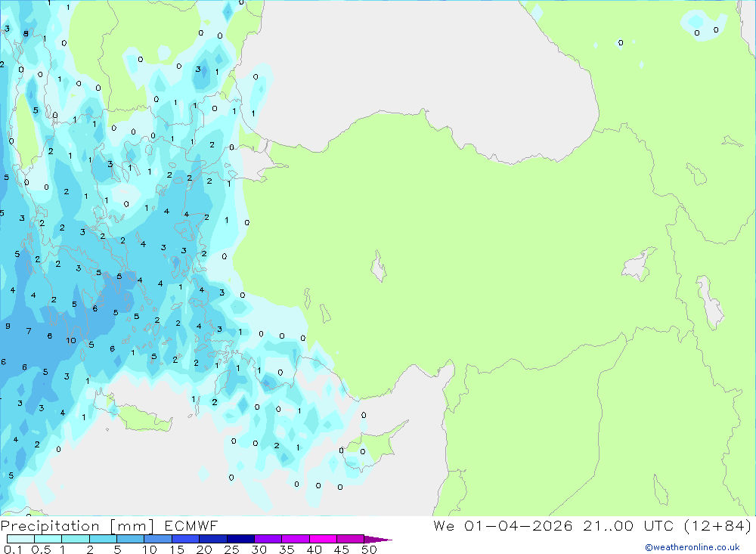Viewport: 756px width, 554px height.
Task: Click the "(12+84)" forecast offset text
Action: (718, 525)
